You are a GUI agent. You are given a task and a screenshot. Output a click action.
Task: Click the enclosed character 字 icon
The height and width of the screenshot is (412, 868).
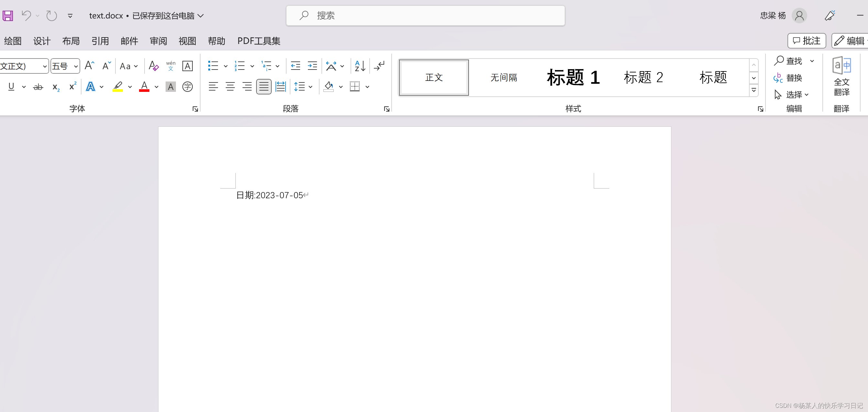click(187, 87)
